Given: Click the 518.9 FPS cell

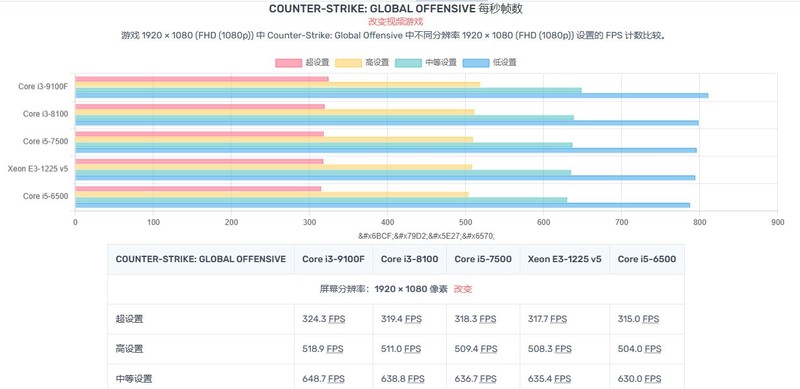Looking at the screenshot, I should click(334, 349).
